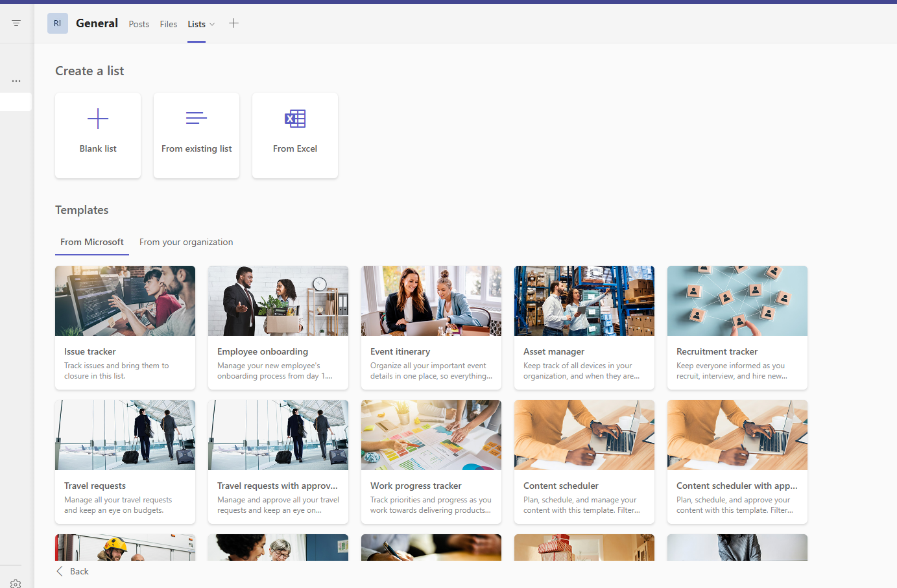Switch to the Files tab
The image size is (897, 588).
point(169,24)
